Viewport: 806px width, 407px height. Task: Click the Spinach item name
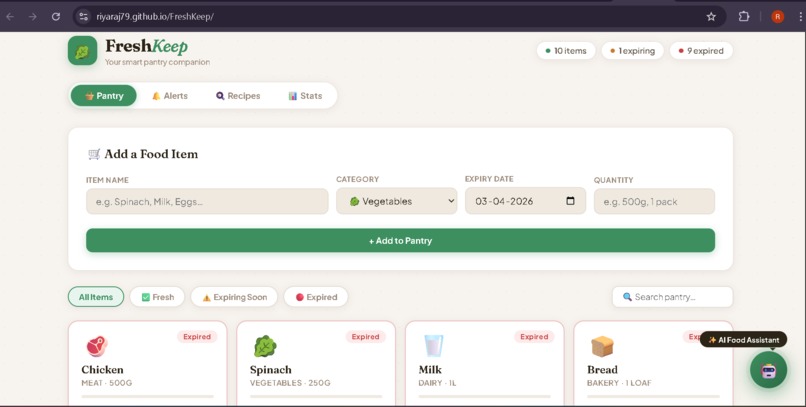pyautogui.click(x=271, y=369)
